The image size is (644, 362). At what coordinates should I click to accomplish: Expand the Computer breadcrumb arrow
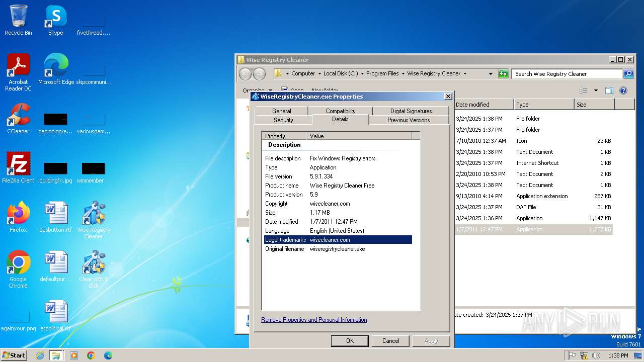pos(319,73)
